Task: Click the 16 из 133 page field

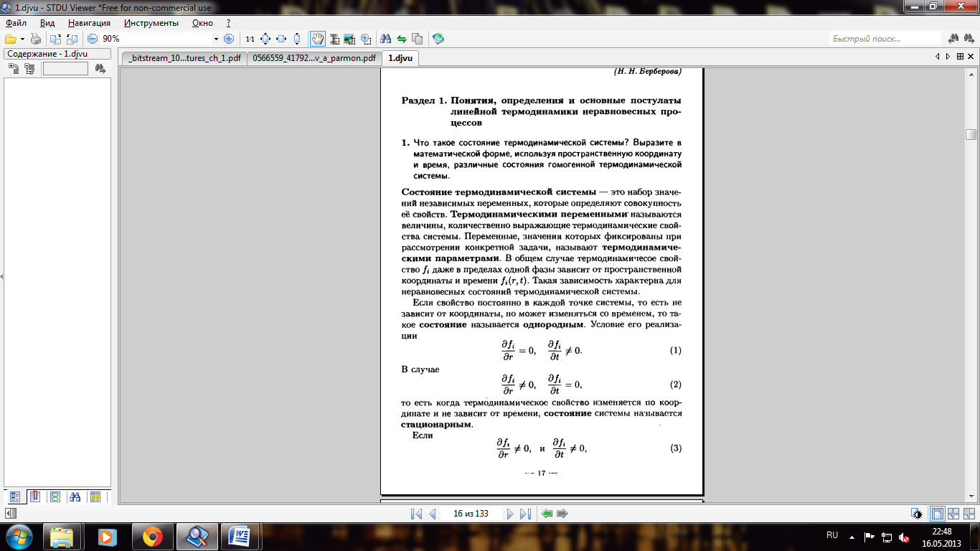Action: 471,514
